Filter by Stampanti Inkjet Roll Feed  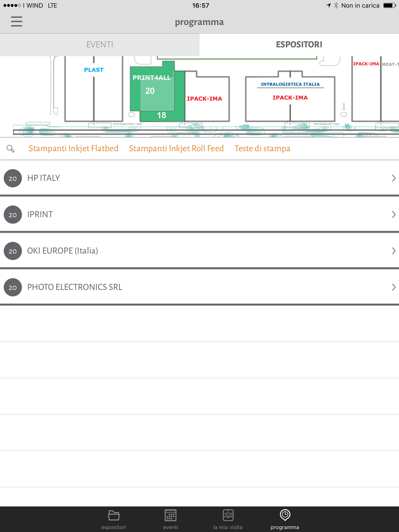pos(176,149)
